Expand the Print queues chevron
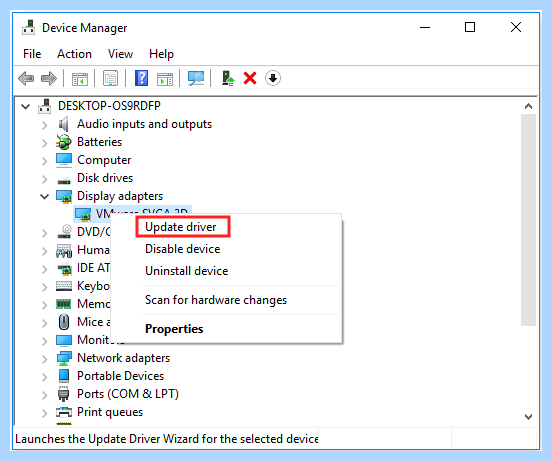Viewport: 552px width, 461px height. click(x=44, y=413)
